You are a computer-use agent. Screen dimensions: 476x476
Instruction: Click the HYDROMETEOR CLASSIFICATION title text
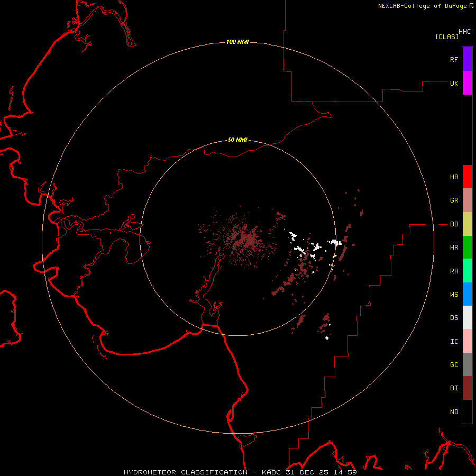186,472
